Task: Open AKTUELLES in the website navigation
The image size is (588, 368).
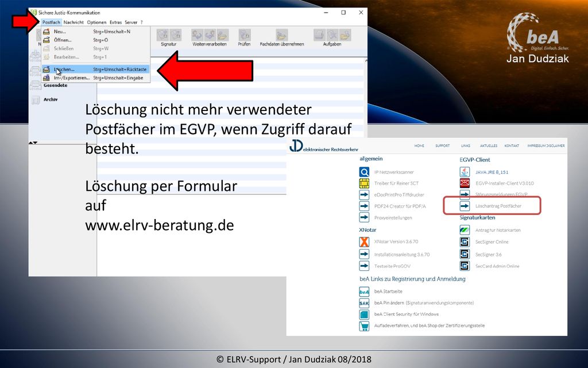Action: coord(489,145)
